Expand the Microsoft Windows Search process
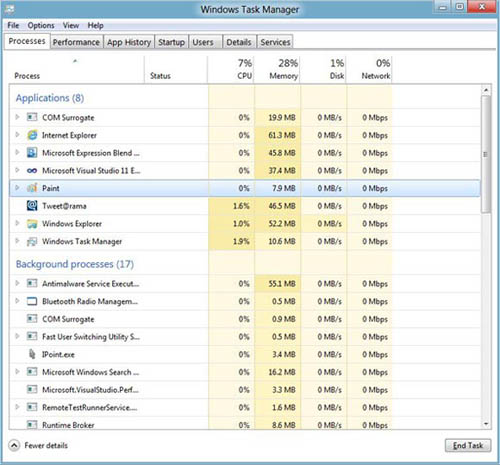 pos(17,371)
